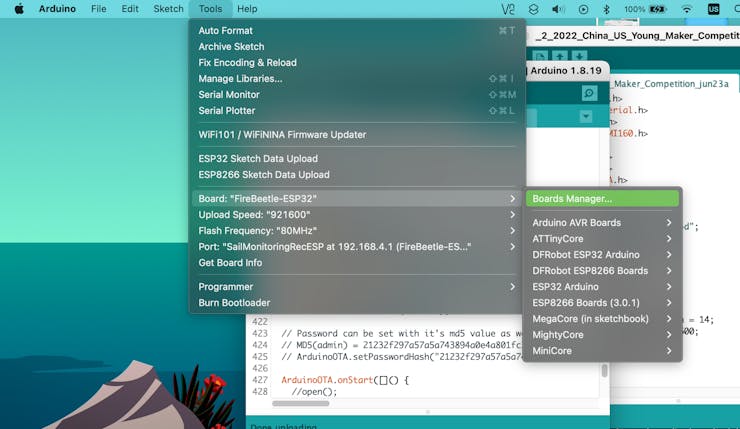
Task: Click the battery status icon
Action: [x=657, y=9]
